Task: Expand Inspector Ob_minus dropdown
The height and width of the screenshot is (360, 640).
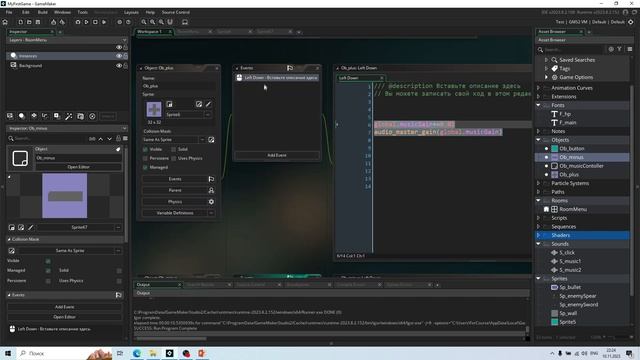Action: (x=124, y=128)
